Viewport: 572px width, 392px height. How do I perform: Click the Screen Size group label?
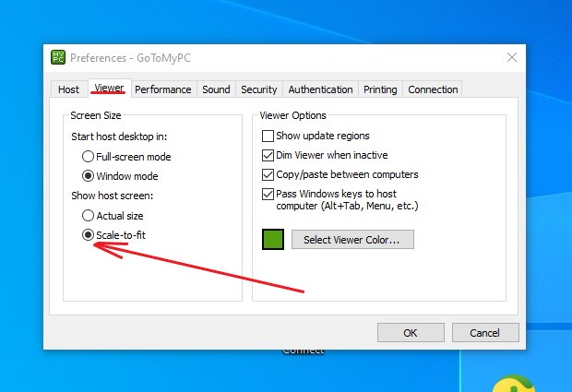[96, 115]
